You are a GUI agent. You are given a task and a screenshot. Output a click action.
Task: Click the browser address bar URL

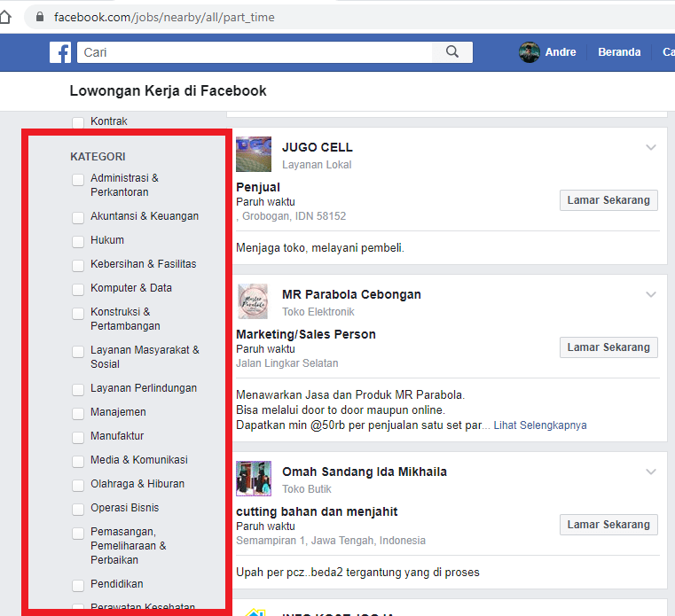point(164,17)
